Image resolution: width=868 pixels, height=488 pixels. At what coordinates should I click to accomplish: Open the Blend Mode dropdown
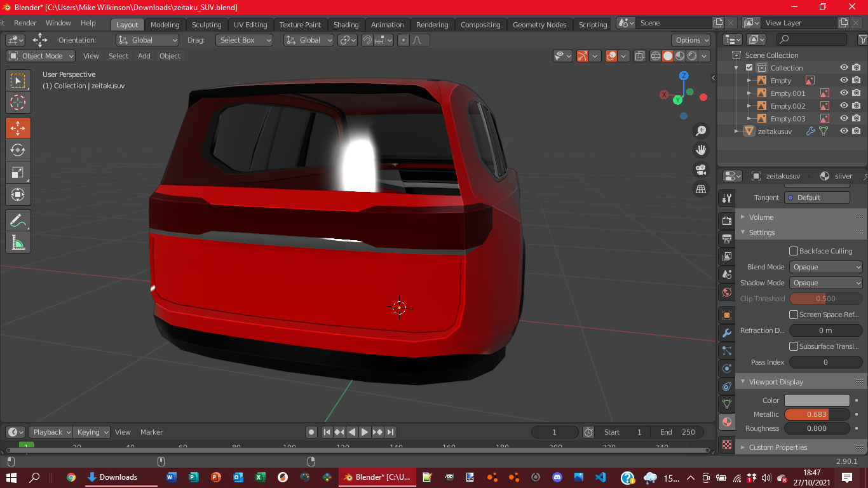tap(826, 267)
